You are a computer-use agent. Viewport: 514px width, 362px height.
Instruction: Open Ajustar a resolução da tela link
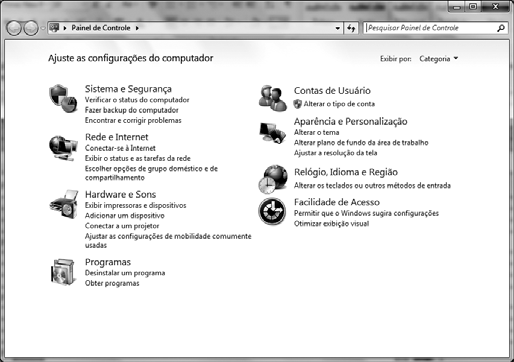click(335, 153)
